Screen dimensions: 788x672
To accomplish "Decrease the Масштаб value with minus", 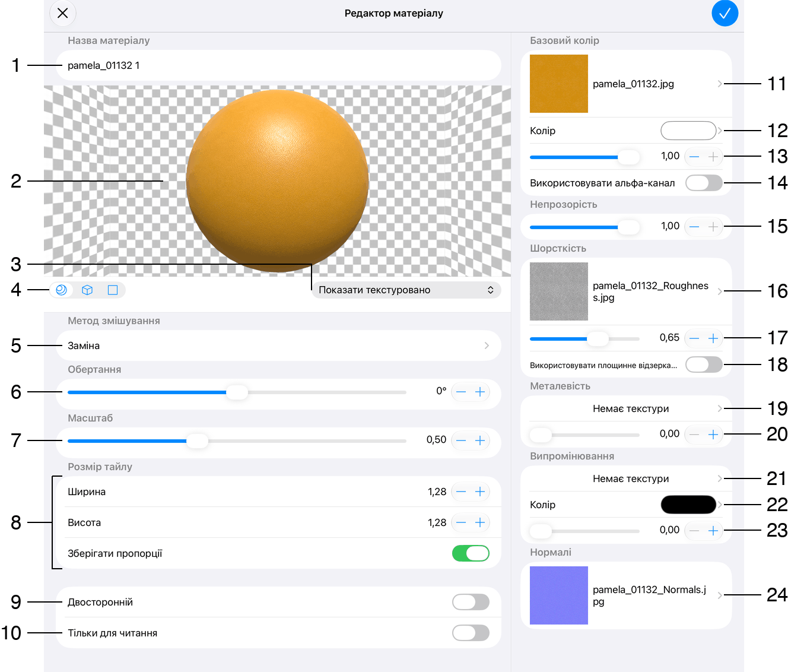I will click(x=461, y=440).
